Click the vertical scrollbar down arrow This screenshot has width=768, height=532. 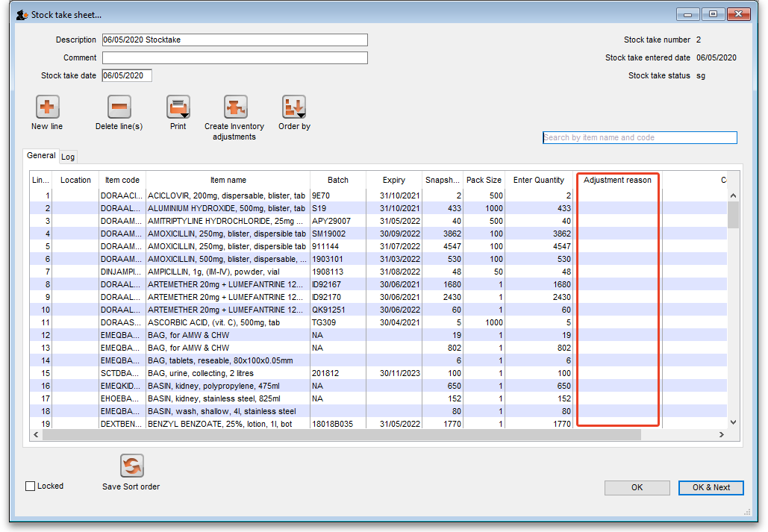click(733, 422)
